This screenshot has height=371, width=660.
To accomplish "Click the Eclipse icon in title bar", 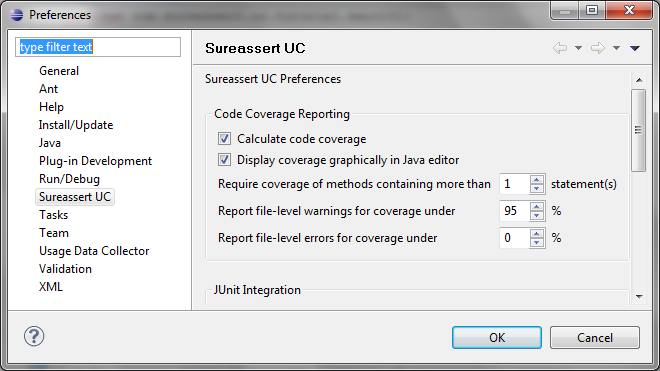I will pyautogui.click(x=17, y=15).
